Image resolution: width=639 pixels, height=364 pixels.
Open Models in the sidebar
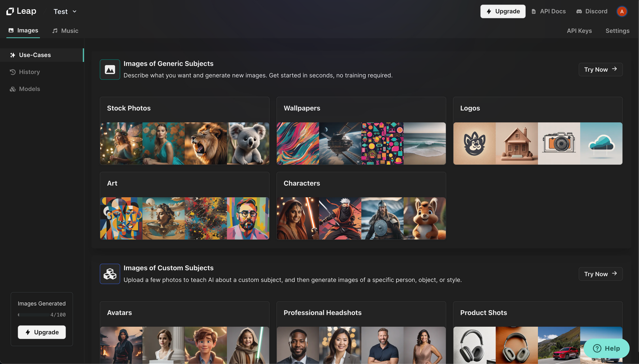point(29,89)
